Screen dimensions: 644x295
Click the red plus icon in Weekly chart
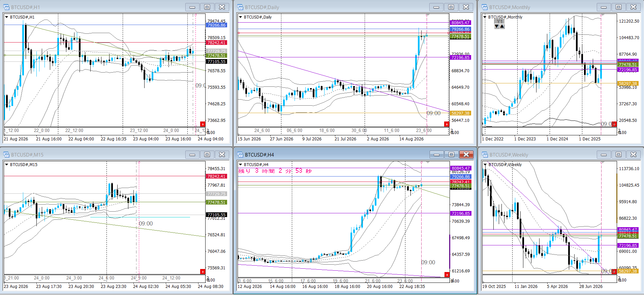point(614,271)
